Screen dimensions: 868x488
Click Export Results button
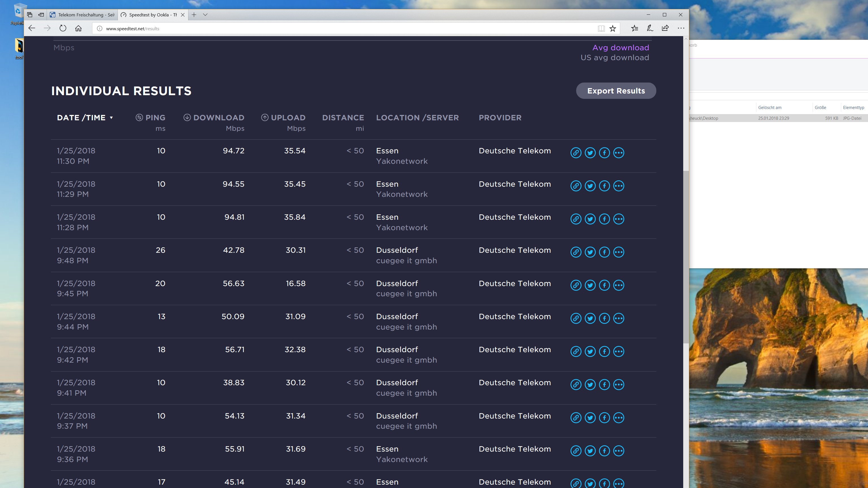(x=616, y=91)
